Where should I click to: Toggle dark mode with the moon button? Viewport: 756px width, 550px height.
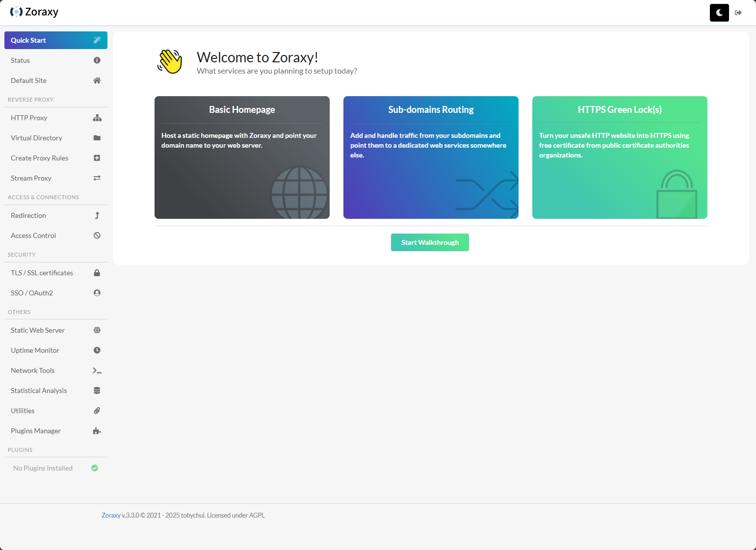pyautogui.click(x=719, y=13)
